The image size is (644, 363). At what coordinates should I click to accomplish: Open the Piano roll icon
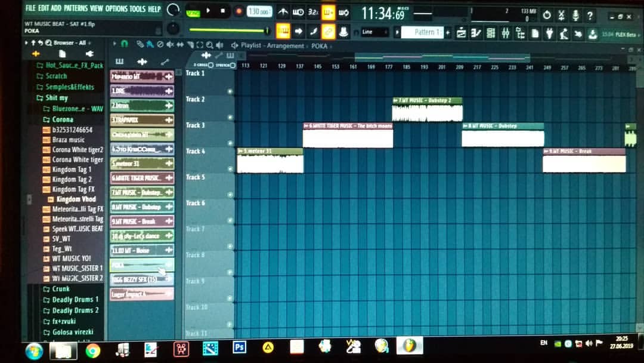pyautogui.click(x=476, y=33)
